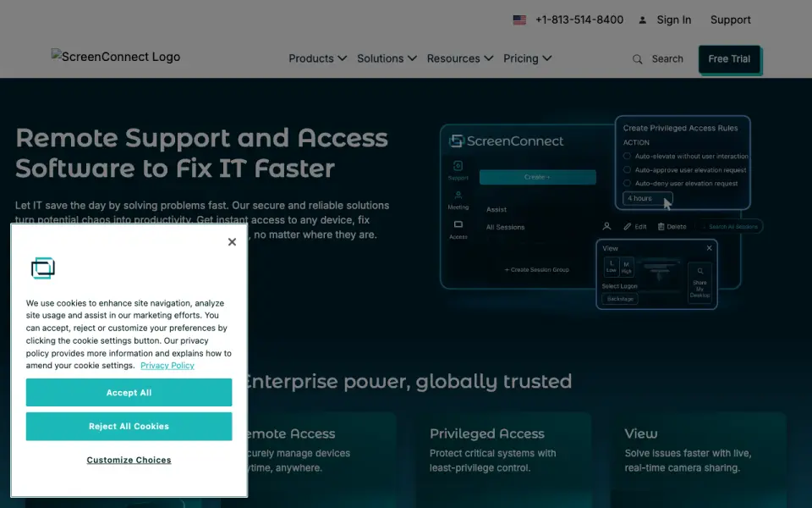Screen dimensions: 812x508
Task: Click the US flag region icon
Action: (x=519, y=19)
